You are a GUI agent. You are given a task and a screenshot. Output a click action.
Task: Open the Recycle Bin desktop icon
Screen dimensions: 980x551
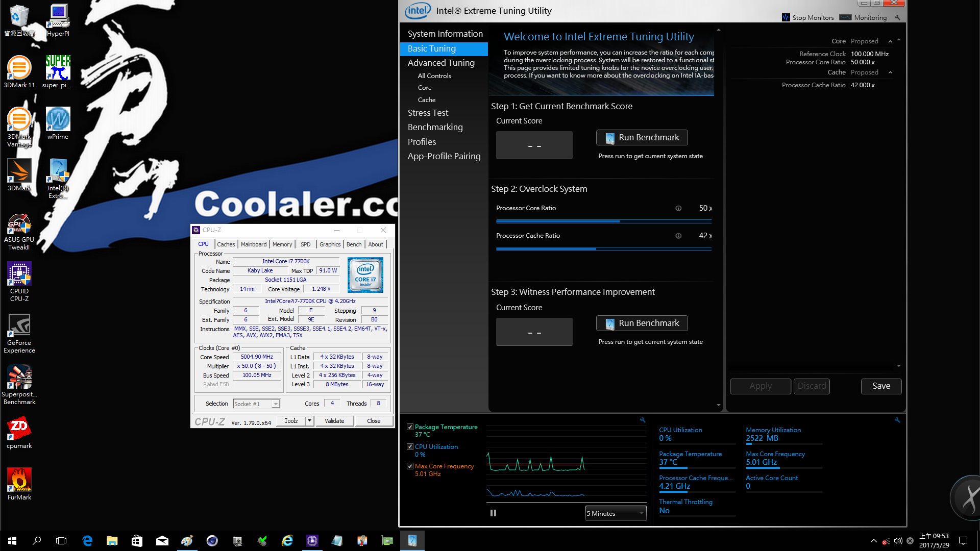(19, 20)
